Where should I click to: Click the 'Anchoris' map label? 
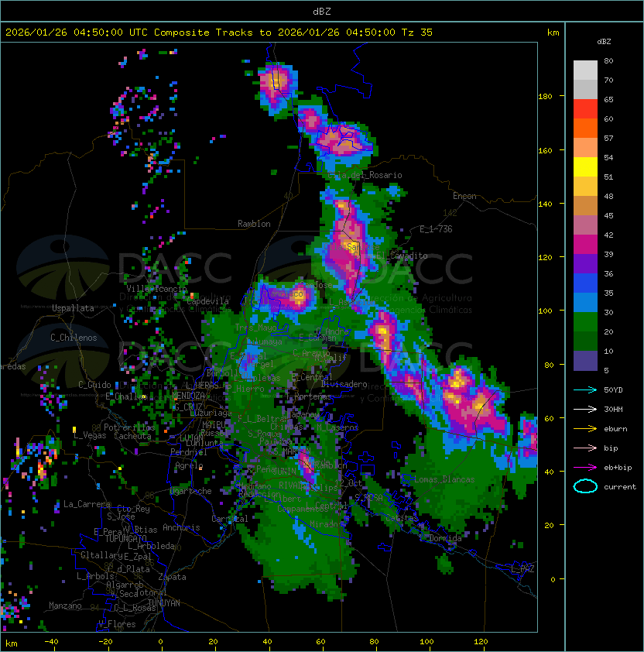[x=181, y=527]
